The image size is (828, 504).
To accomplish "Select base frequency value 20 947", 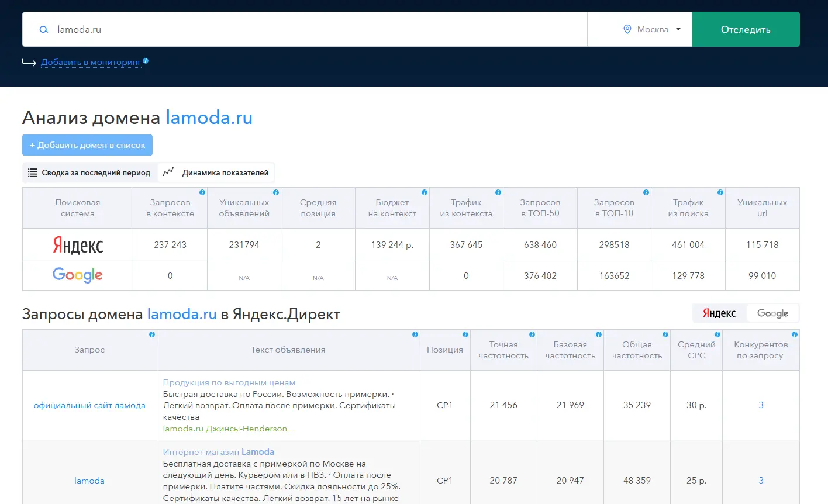I will coord(570,480).
